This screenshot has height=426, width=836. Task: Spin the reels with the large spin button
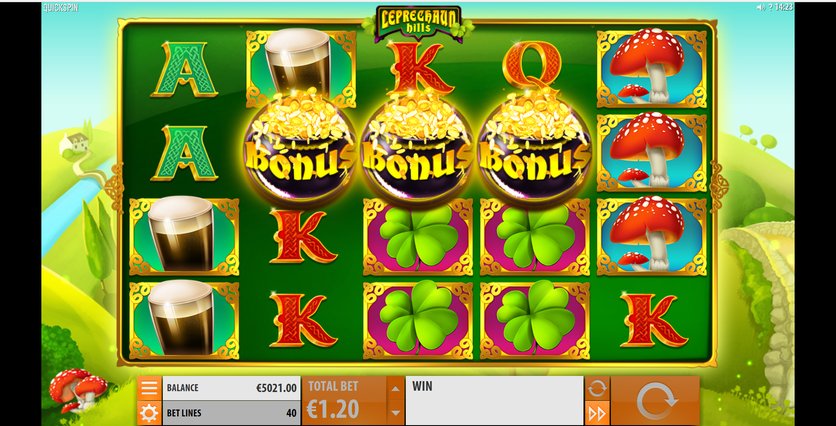pyautogui.click(x=656, y=401)
